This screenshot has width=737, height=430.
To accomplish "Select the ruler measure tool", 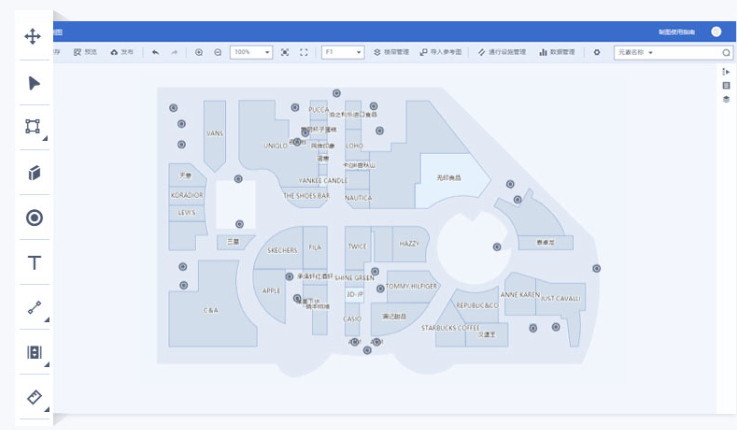I will coord(33,397).
